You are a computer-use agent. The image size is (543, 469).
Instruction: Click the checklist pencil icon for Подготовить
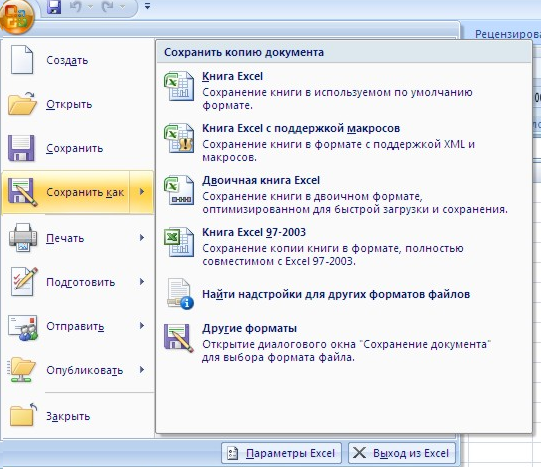point(24,281)
